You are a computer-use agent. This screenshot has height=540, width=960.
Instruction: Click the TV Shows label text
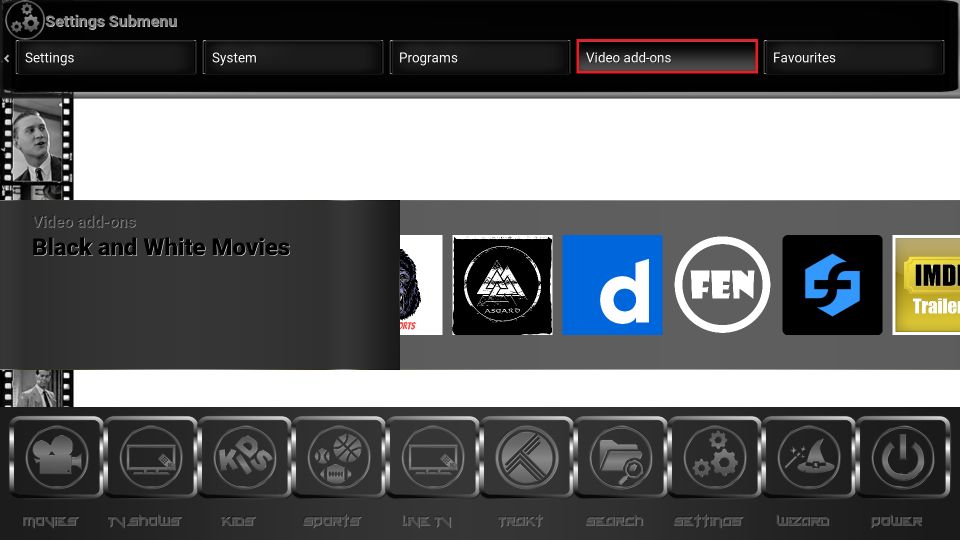pyautogui.click(x=144, y=521)
